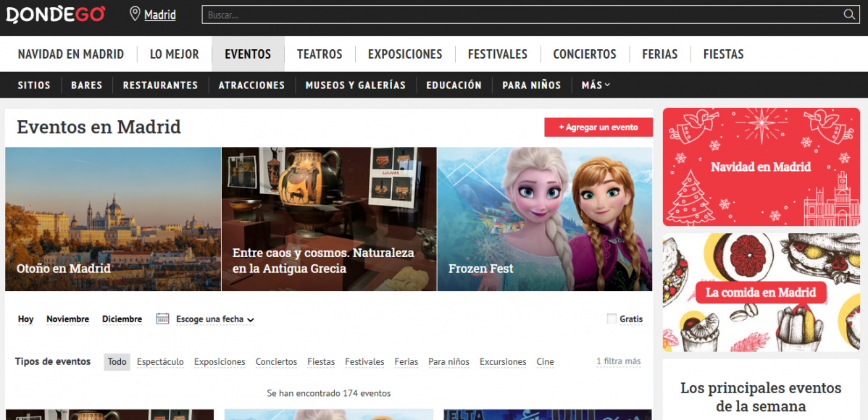Click the Eventos en Madrid page heading
The image size is (868, 420).
click(x=99, y=127)
